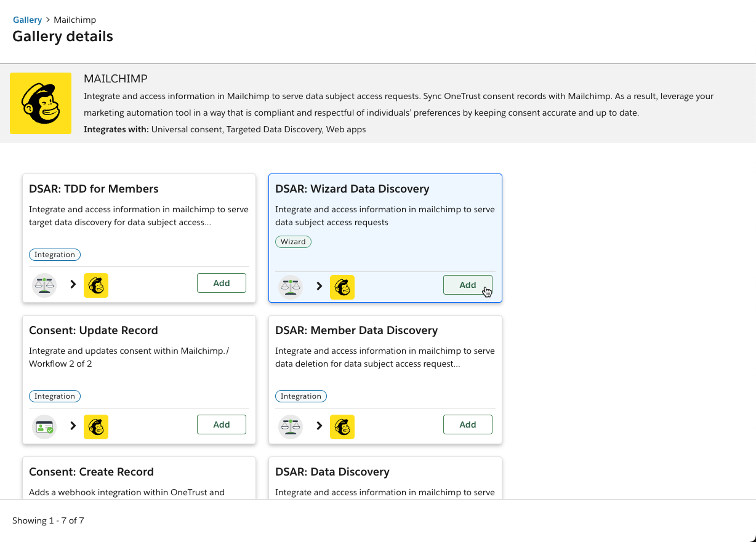Add the DSAR: Wizard Data Discovery workflow
The width and height of the screenshot is (756, 542).
tap(467, 285)
